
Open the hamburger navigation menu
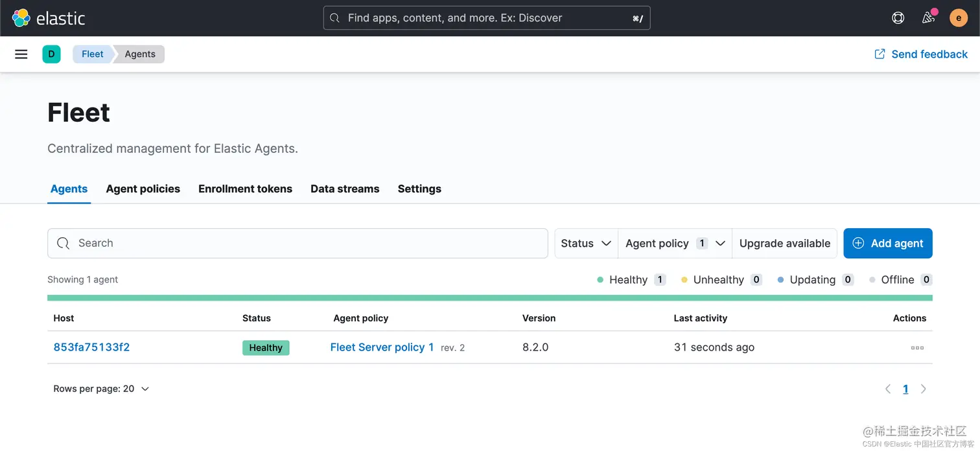pos(21,54)
